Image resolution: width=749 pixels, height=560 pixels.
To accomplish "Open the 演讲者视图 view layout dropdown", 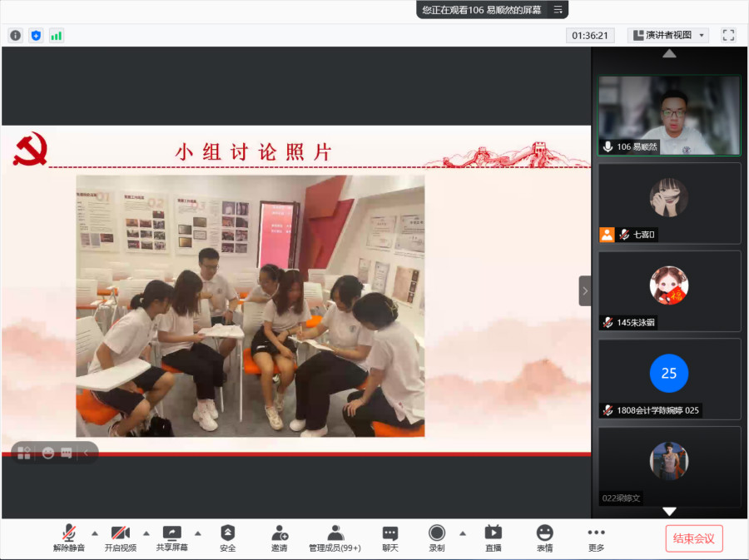I will click(669, 35).
